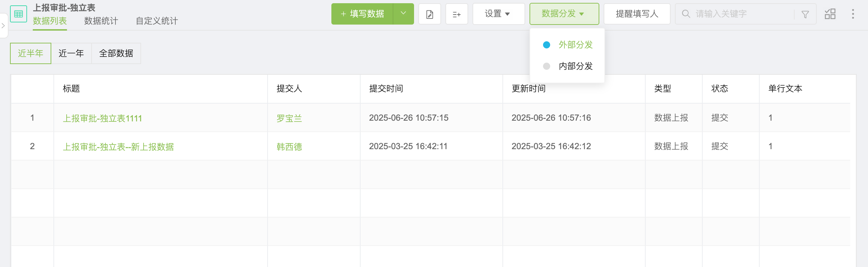
Task: Open record 上报审批-独立表1111
Action: (x=103, y=118)
